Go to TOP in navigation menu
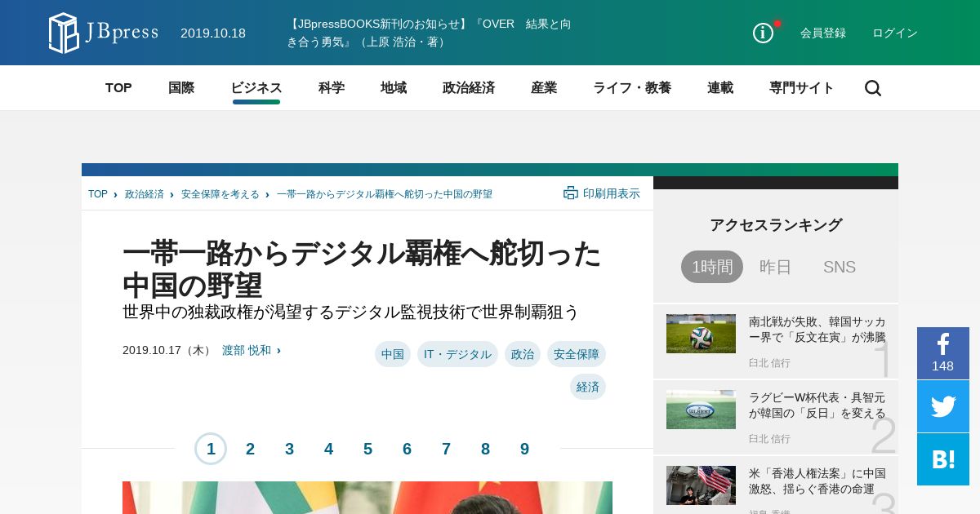 pos(118,88)
